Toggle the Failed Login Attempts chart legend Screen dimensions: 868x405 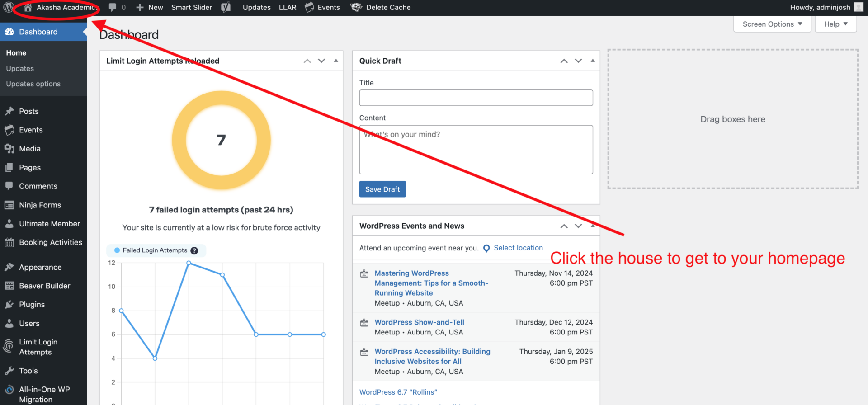151,250
